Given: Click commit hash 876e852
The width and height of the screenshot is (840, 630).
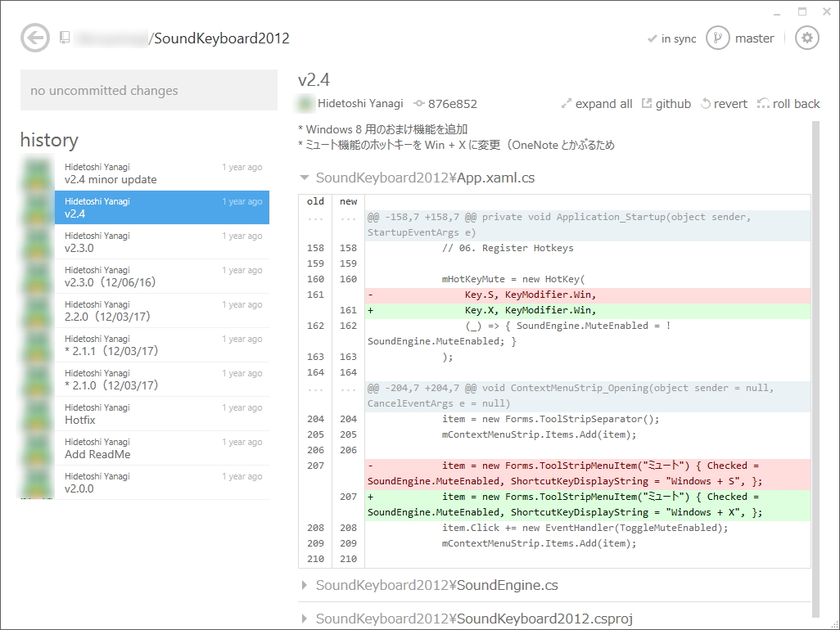Looking at the screenshot, I should tap(452, 104).
